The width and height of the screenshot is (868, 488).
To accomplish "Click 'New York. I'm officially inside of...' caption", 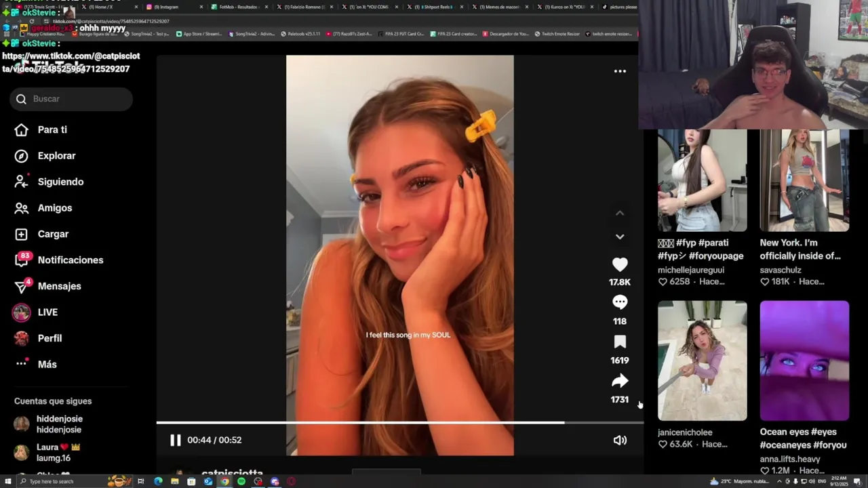I will click(x=800, y=249).
